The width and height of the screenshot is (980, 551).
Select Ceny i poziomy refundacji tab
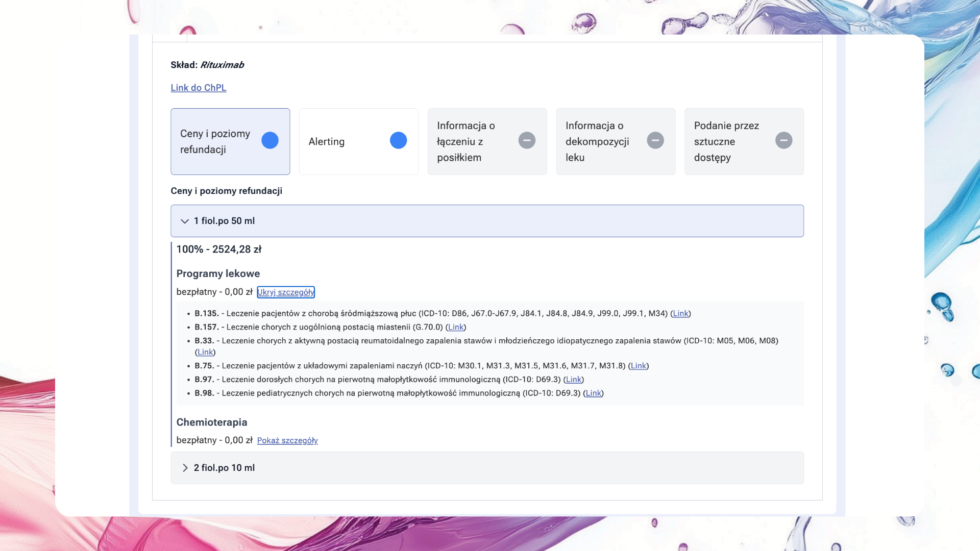click(215, 141)
